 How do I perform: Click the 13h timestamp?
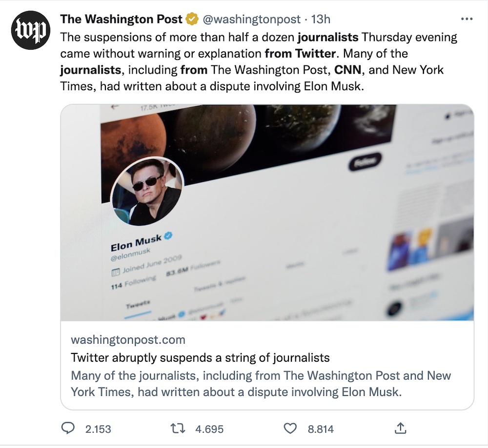[x=321, y=19]
